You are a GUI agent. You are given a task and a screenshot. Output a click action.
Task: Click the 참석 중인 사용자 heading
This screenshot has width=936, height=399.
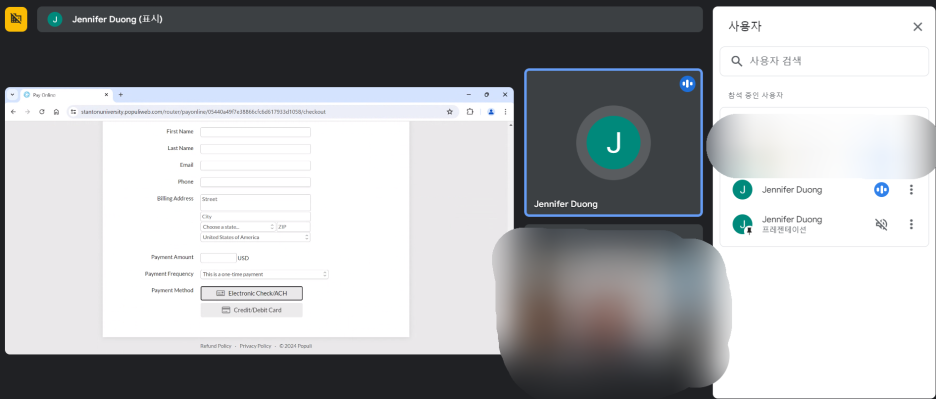tap(755, 96)
